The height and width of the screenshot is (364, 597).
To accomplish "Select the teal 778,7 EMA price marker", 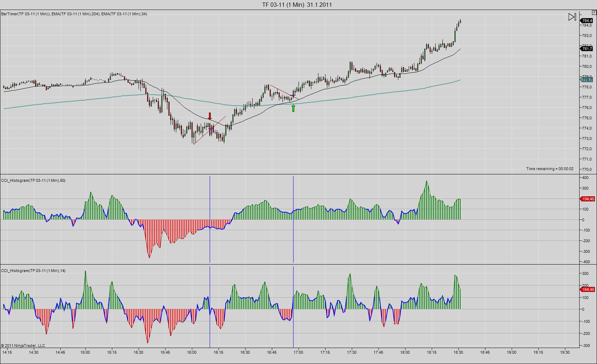I will point(587,80).
